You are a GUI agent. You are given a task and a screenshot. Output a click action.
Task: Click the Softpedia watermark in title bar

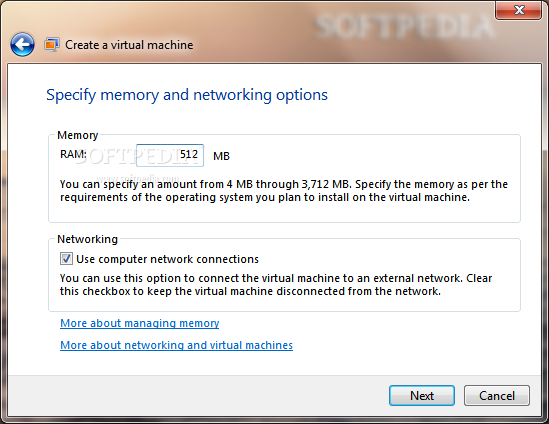tap(404, 26)
